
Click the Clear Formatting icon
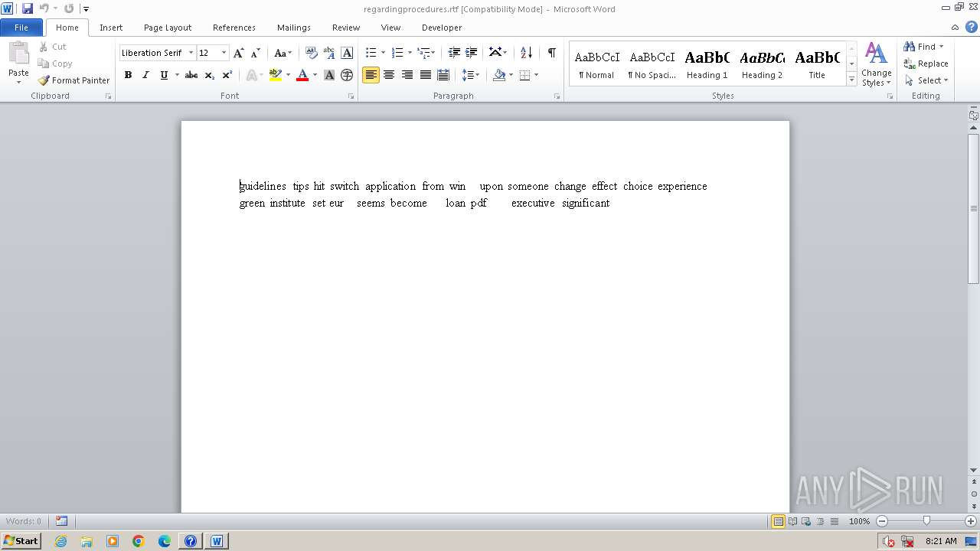point(311,53)
